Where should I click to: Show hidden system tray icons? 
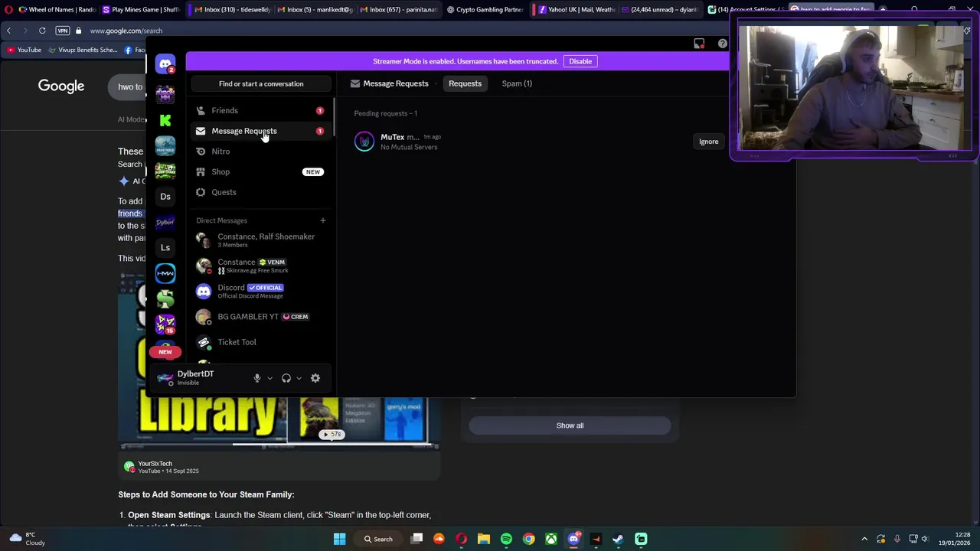[x=864, y=539]
